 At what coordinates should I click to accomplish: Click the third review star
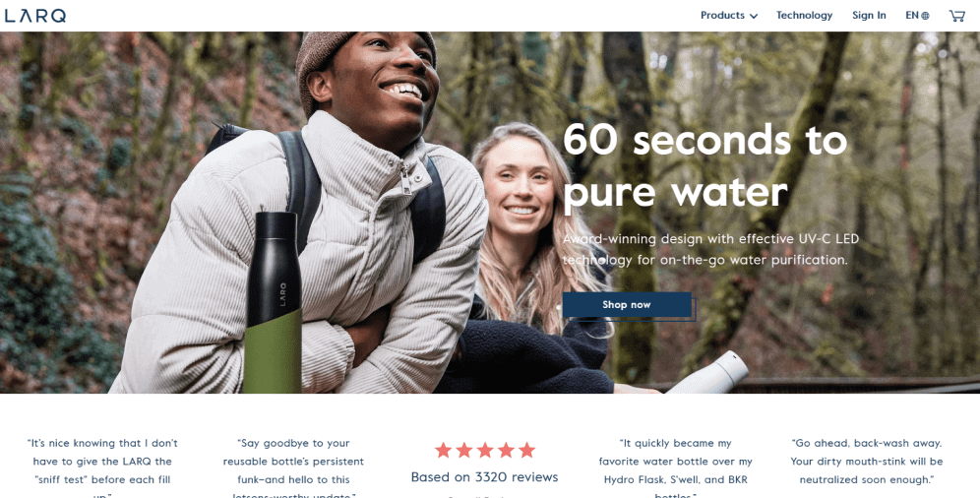point(485,450)
